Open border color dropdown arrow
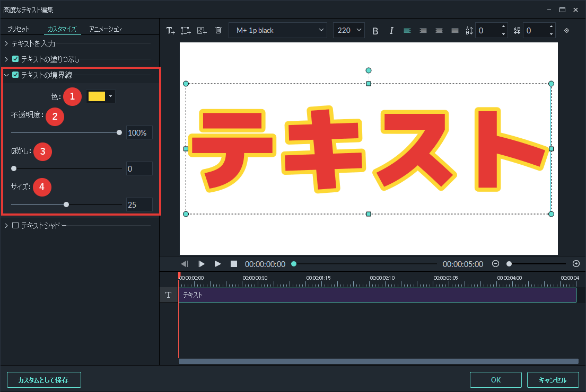The image size is (586, 392). [111, 96]
